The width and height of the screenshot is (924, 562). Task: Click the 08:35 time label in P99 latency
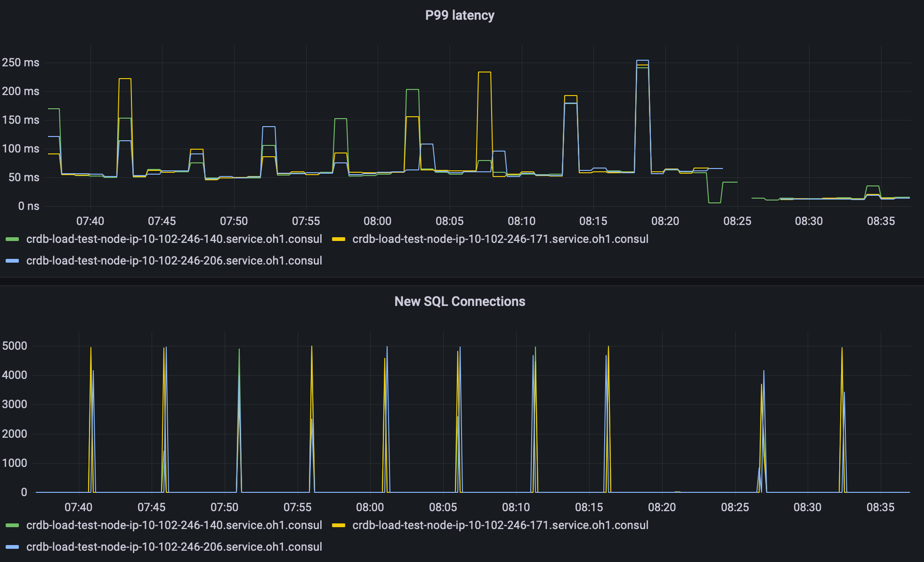881,221
